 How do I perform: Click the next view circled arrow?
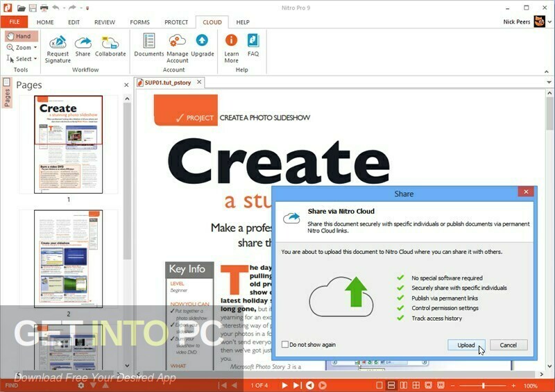click(x=323, y=385)
